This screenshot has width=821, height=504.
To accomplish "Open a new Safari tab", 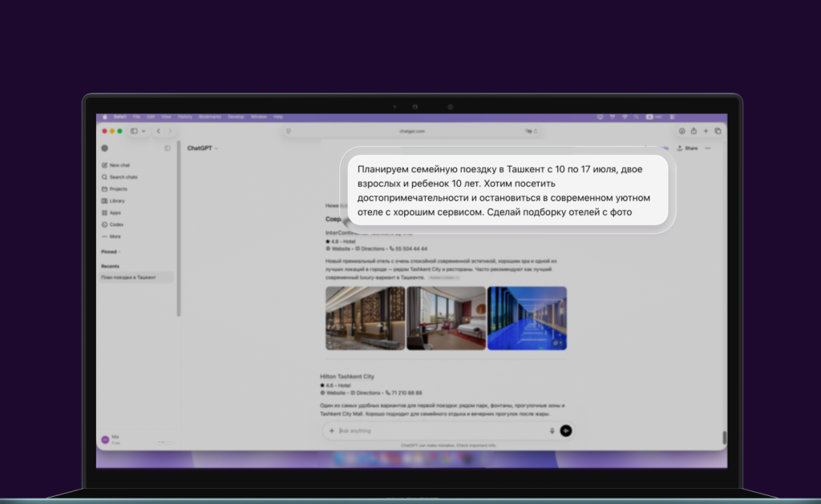I will coord(706,131).
